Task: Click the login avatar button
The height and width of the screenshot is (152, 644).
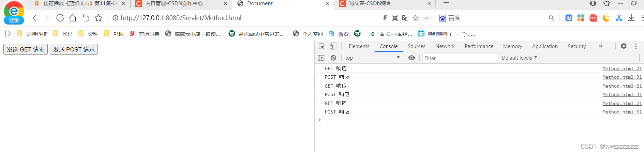Action: (14, 13)
